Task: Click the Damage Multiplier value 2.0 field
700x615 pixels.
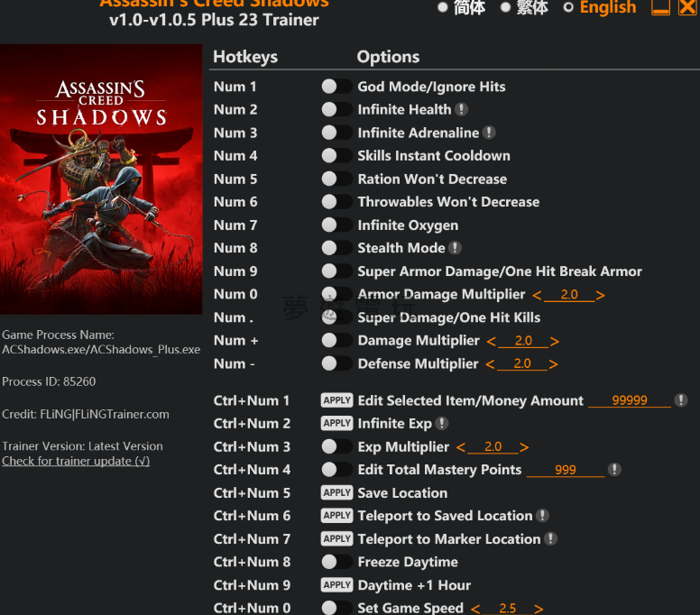Action: [523, 341]
